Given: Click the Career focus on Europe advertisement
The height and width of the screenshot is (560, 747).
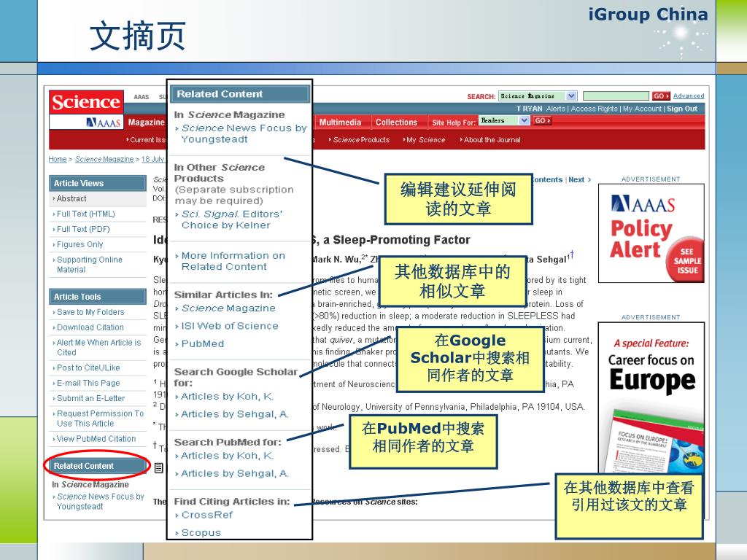Looking at the screenshot, I should click(x=651, y=397).
